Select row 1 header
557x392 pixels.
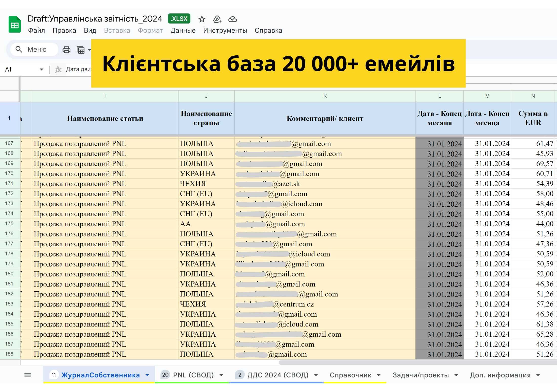[x=9, y=118]
